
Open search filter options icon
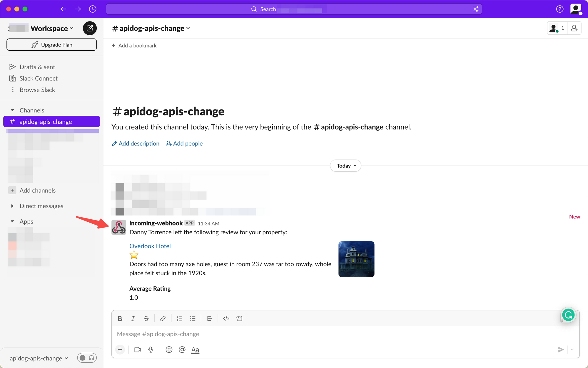pyautogui.click(x=476, y=9)
